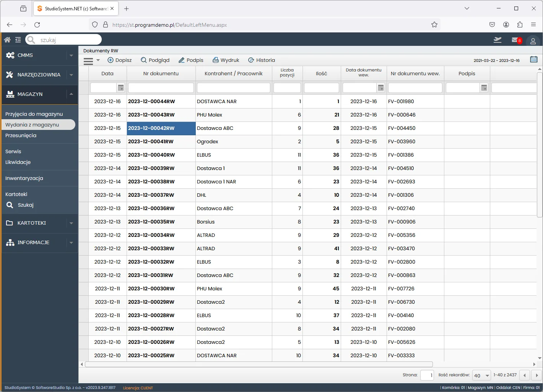Open date picker in Data filter
This screenshot has height=392, width=543.
[121, 88]
